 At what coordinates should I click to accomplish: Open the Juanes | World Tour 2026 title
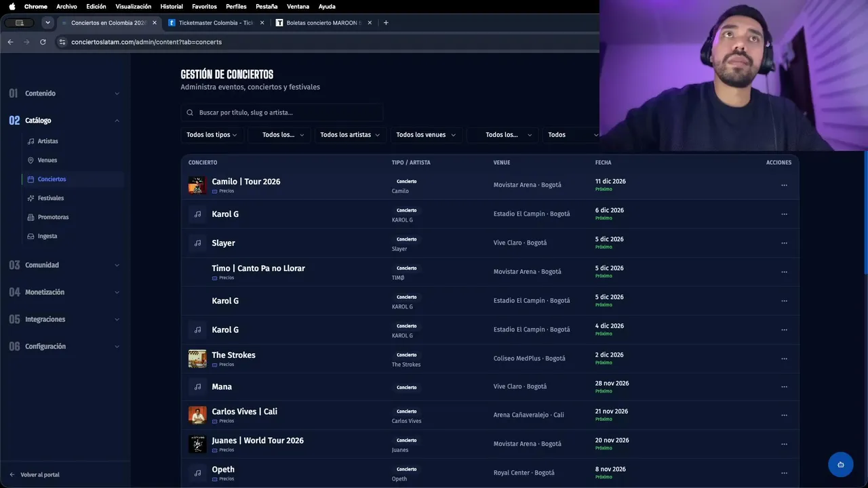pos(258,441)
